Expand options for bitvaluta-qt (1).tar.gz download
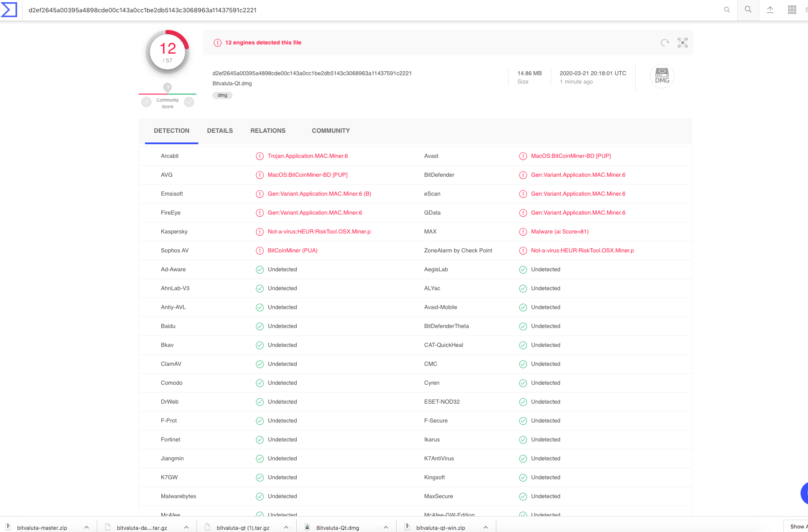This screenshot has width=808, height=532. coord(286,527)
